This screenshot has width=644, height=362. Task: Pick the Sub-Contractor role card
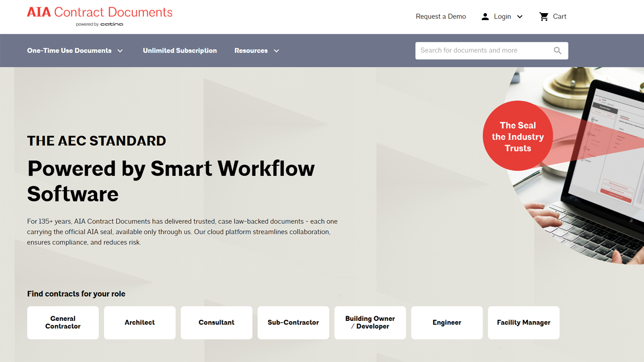point(293,322)
